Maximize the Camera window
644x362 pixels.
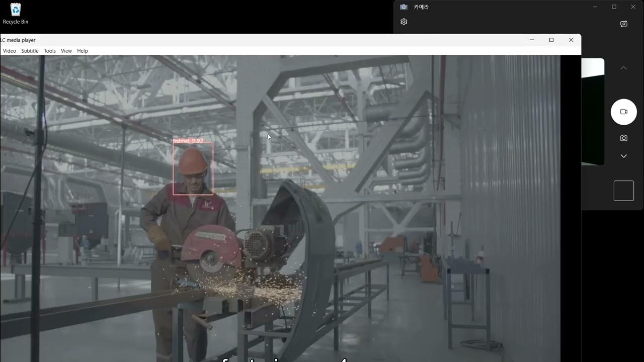coord(614,7)
